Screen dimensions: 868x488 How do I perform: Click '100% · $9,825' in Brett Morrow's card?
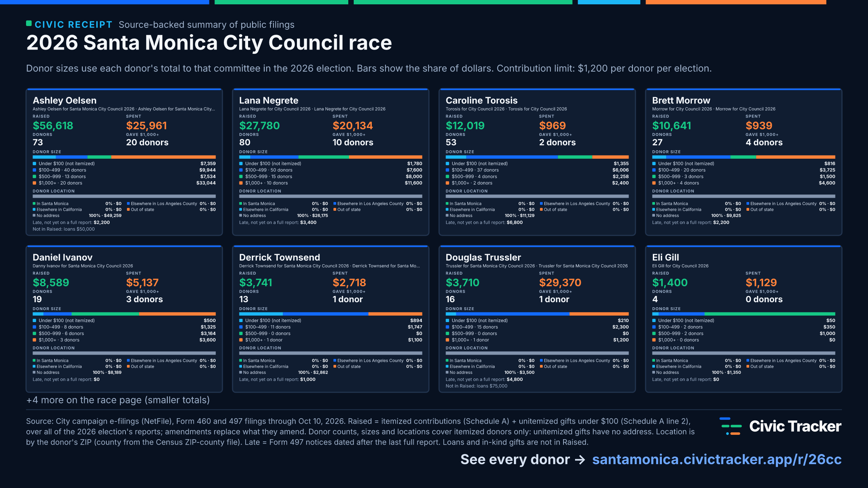[726, 215]
